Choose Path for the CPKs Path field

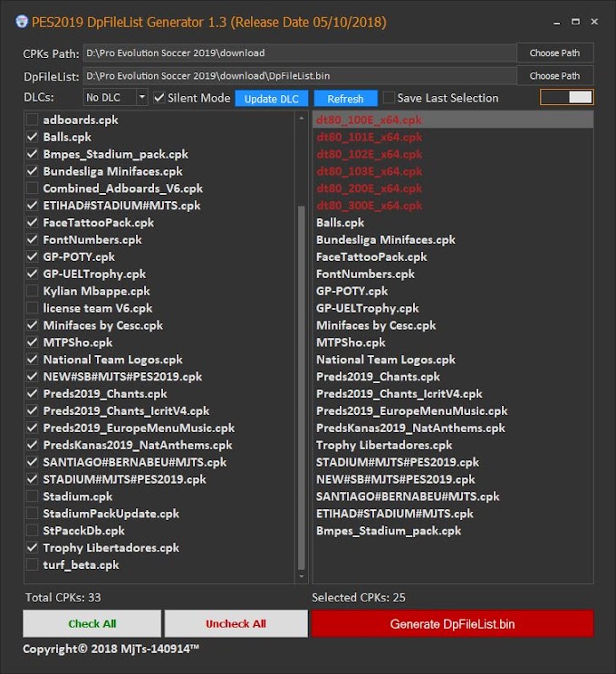click(554, 53)
